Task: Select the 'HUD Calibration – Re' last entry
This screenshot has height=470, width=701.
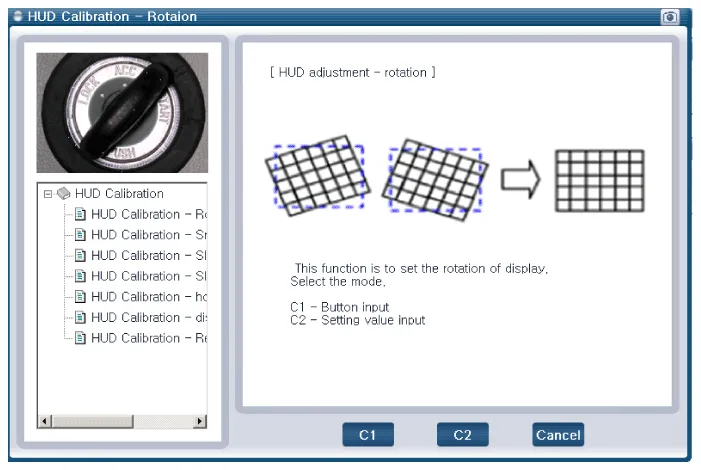Action: click(x=148, y=338)
